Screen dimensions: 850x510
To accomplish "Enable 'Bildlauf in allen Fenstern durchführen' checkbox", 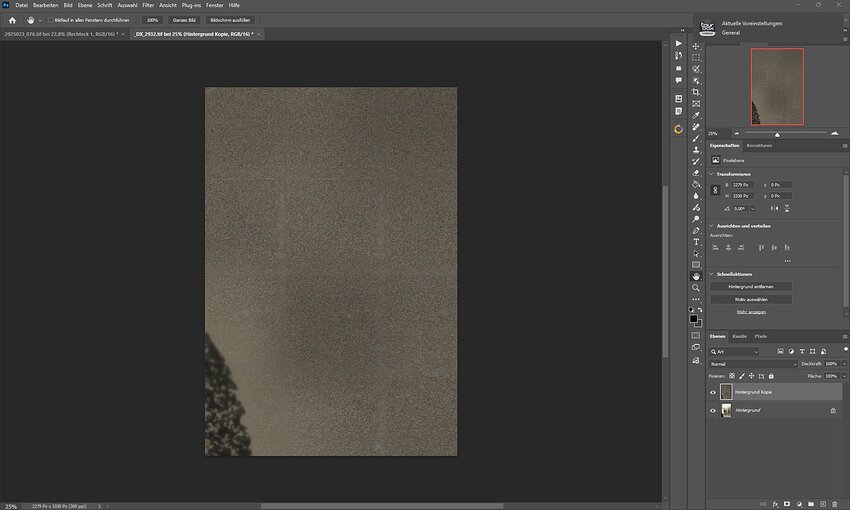I will pyautogui.click(x=50, y=20).
